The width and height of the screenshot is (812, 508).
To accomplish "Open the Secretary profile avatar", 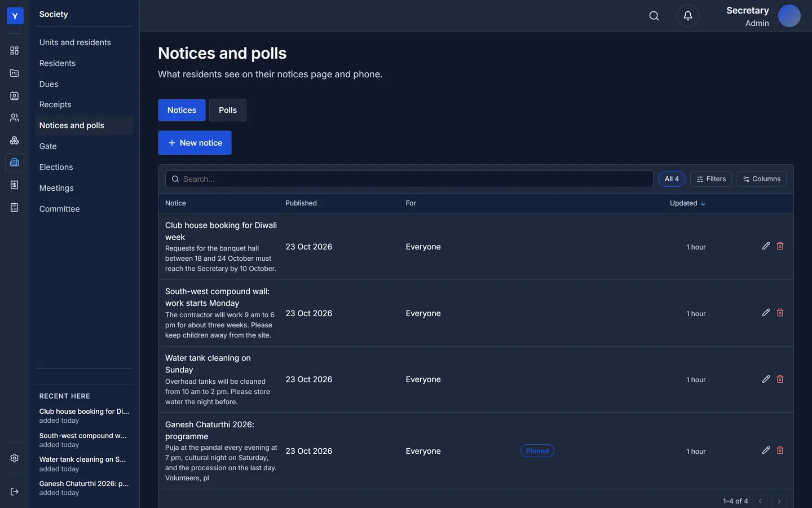I will pos(789,16).
